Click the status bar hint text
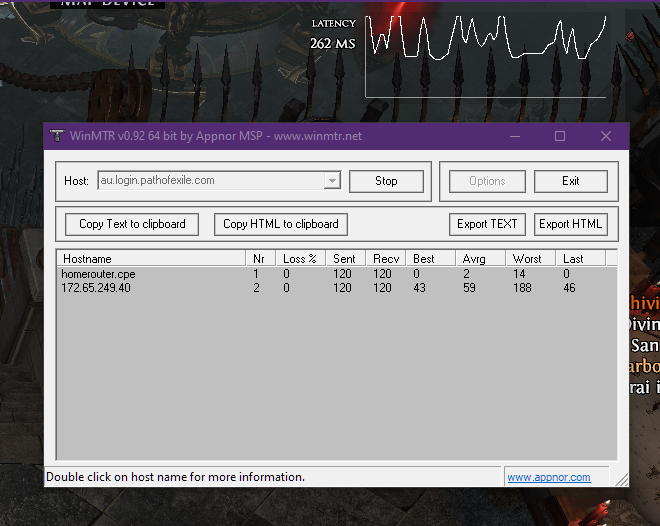 pos(175,477)
